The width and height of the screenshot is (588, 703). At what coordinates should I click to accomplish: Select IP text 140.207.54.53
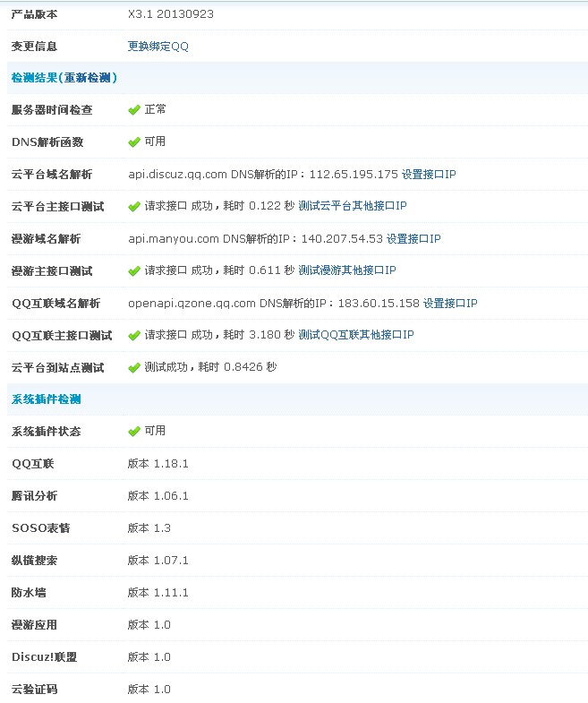coord(342,239)
